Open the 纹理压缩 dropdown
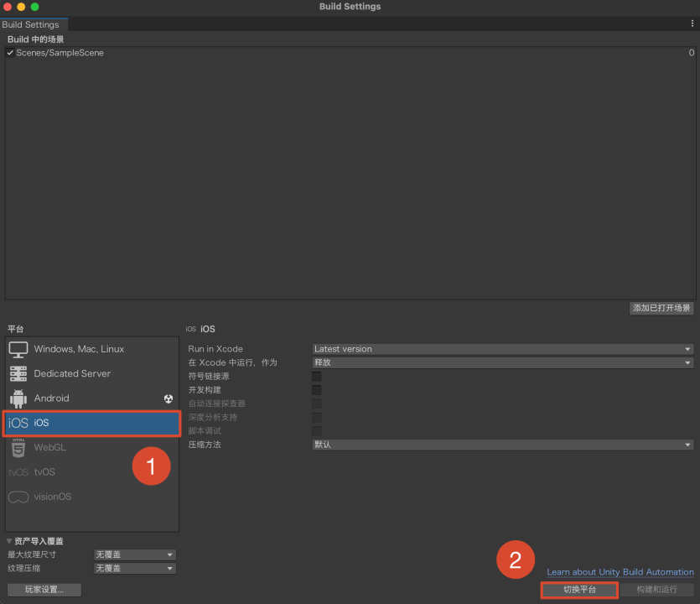The width and height of the screenshot is (700, 604). [x=135, y=569]
